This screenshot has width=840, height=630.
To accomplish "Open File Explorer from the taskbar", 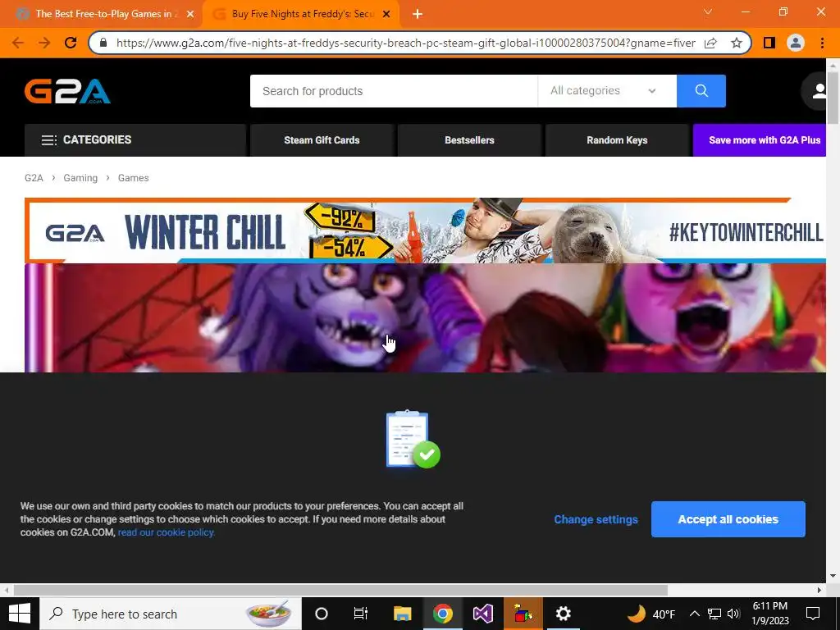I will coord(402,614).
